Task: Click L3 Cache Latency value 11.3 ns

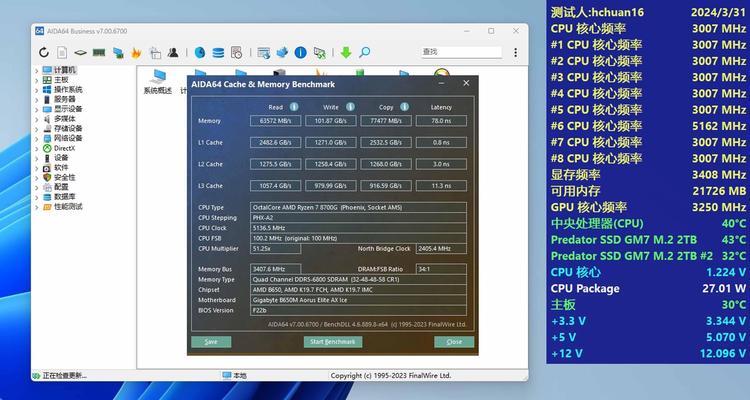Action: point(441,186)
